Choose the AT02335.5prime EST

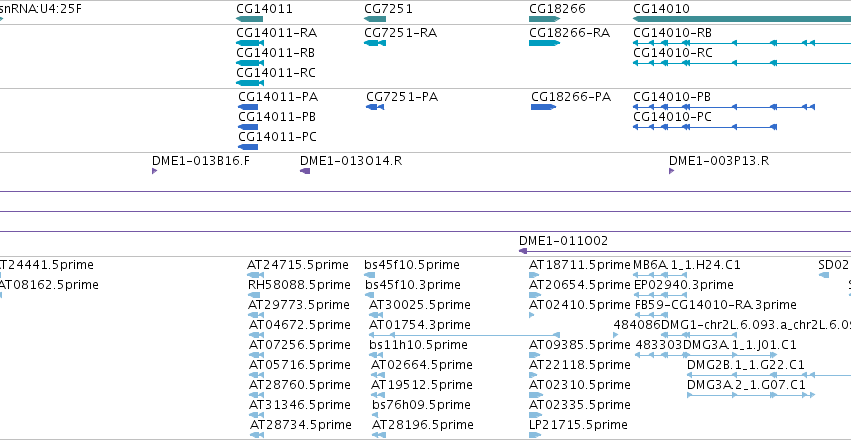click(x=580, y=405)
